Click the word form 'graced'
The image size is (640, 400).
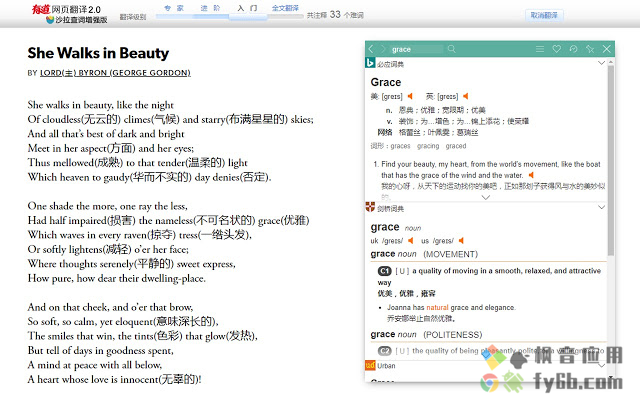point(456,146)
